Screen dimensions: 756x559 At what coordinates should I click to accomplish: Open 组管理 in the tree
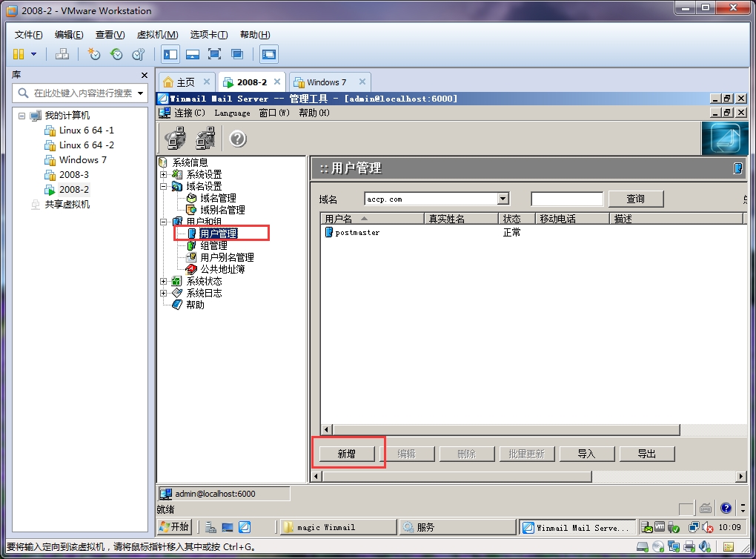pos(213,245)
